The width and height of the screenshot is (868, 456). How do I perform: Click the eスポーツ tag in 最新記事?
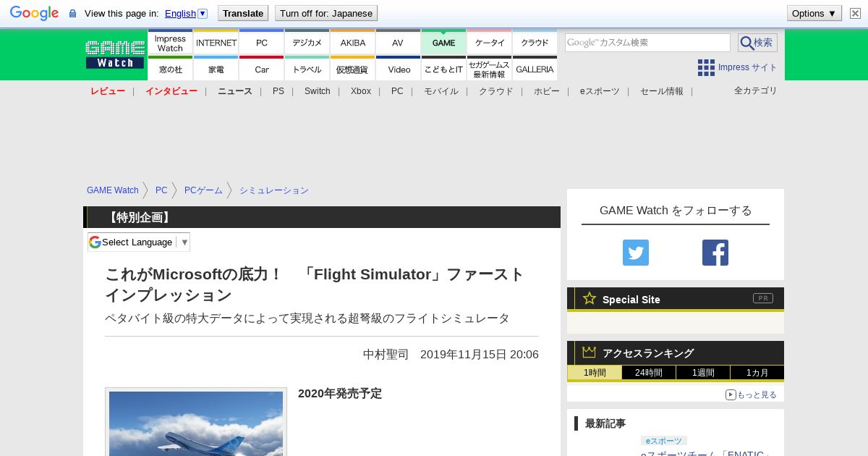point(663,441)
